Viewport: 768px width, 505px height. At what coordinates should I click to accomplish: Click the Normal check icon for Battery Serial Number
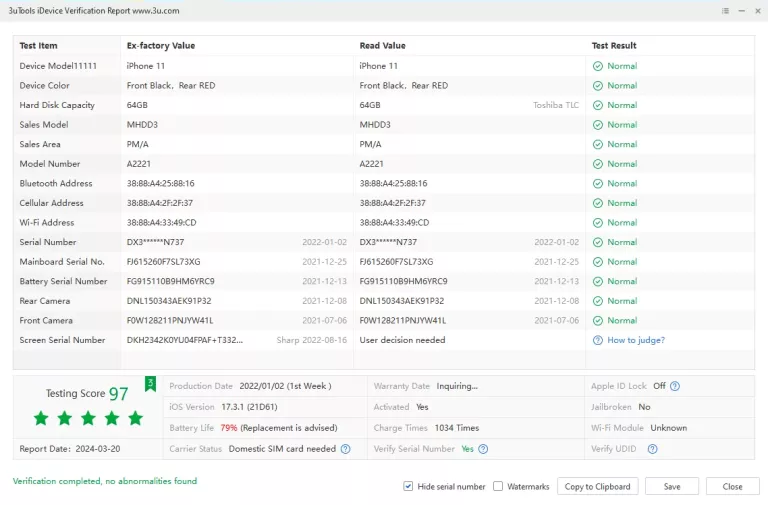[598, 282]
